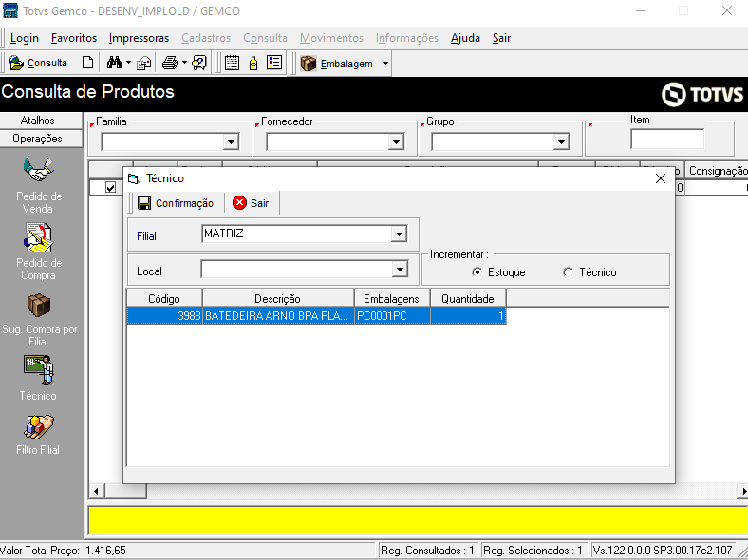Click BATEDEIRA ARNO BPA PLA... description cell
This screenshot has height=560, width=748.
tap(278, 316)
